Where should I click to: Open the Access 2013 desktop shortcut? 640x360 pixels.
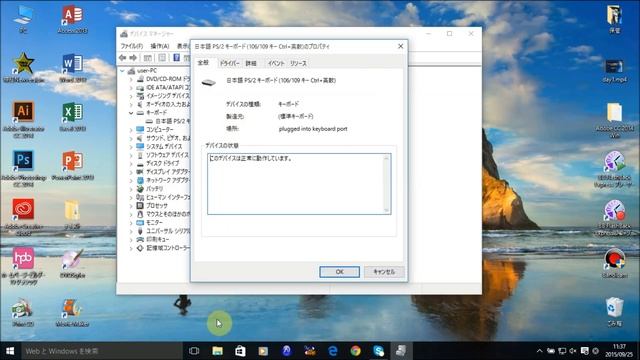[x=72, y=19]
